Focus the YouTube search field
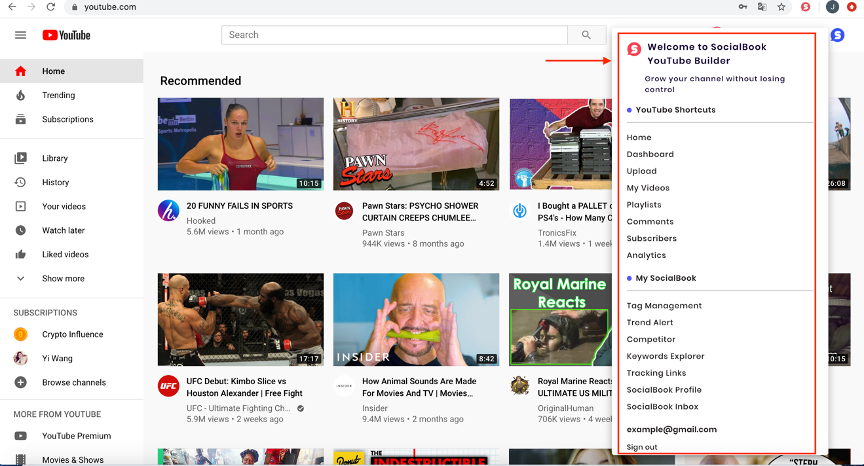The width and height of the screenshot is (864, 466). [395, 35]
